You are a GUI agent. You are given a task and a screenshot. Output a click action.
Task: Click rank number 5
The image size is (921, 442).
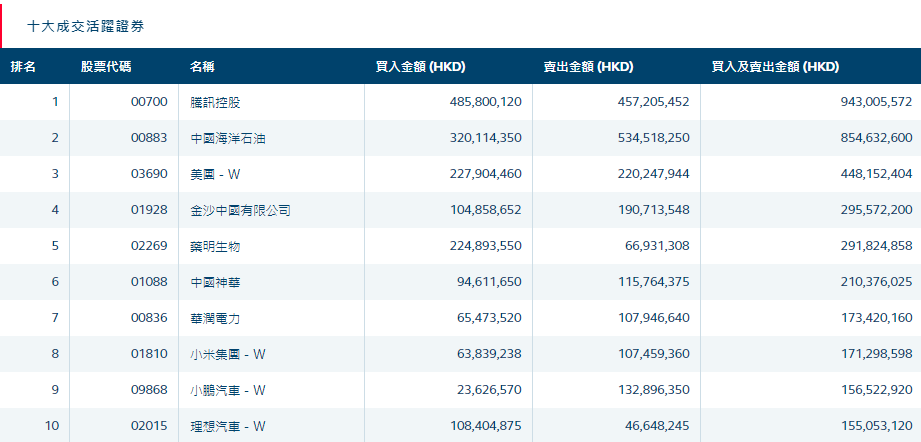click(55, 246)
